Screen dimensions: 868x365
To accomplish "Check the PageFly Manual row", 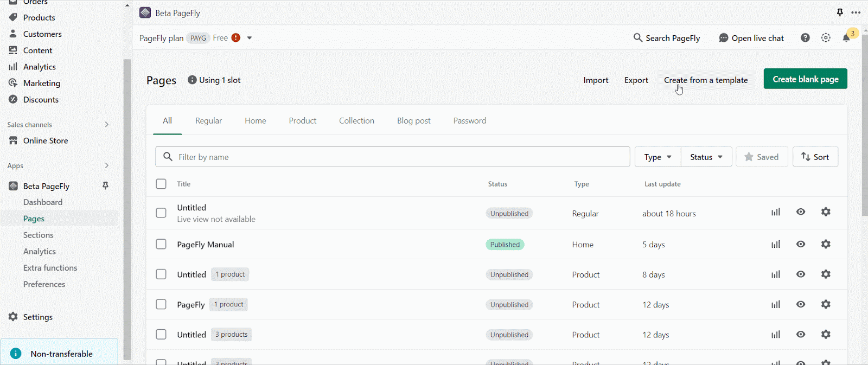I will click(x=161, y=244).
